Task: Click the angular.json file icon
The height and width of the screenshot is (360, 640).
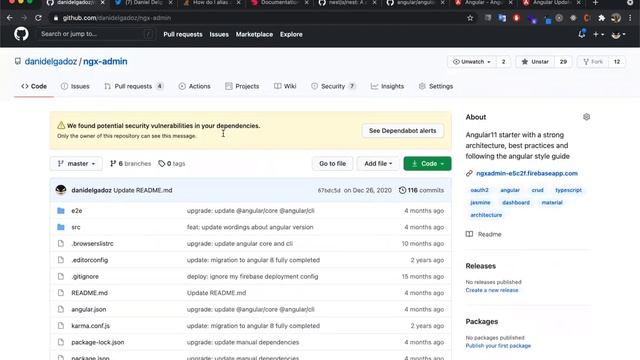Action: tap(61, 309)
